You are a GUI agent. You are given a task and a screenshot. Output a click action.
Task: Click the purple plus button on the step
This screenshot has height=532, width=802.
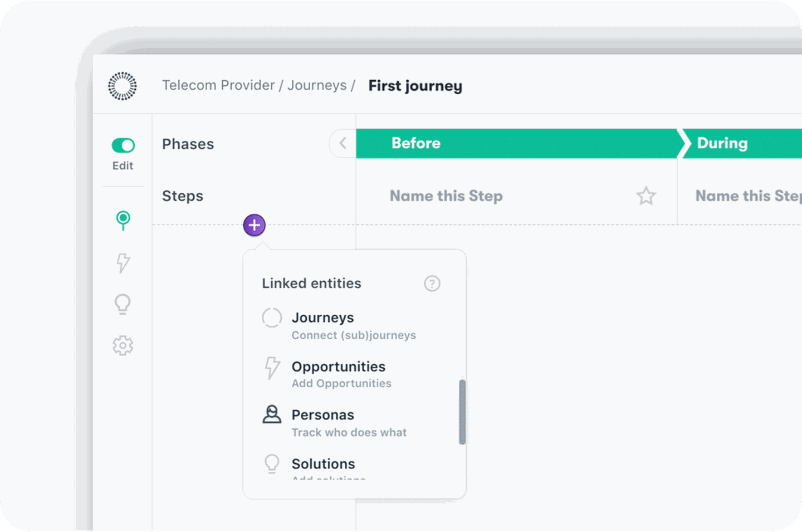pos(254,225)
